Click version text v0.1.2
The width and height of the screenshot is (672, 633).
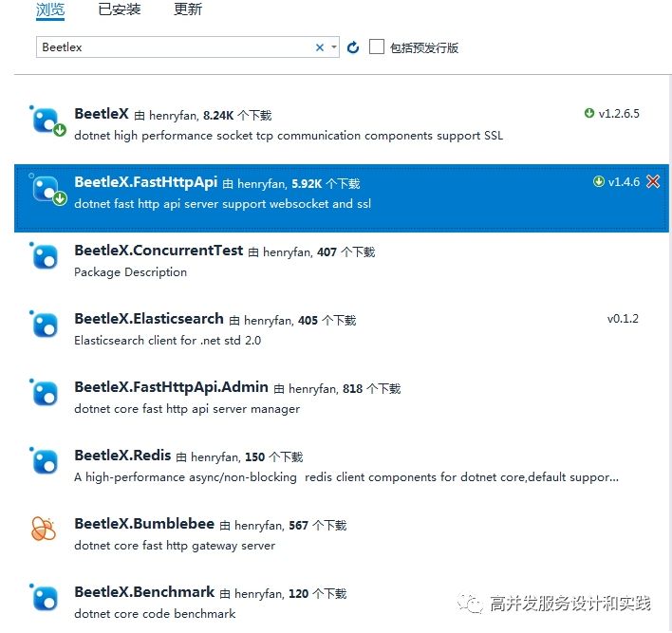point(623,319)
